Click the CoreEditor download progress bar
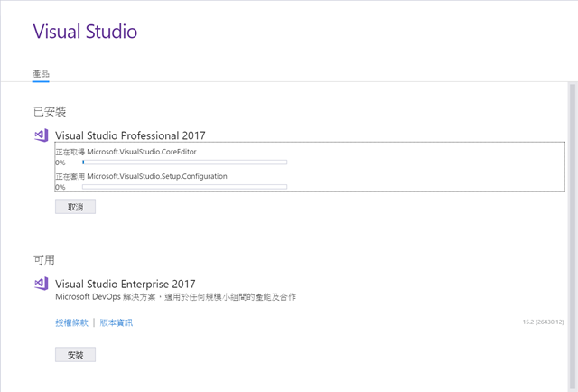Image resolution: width=578 pixels, height=392 pixels. pos(184,163)
